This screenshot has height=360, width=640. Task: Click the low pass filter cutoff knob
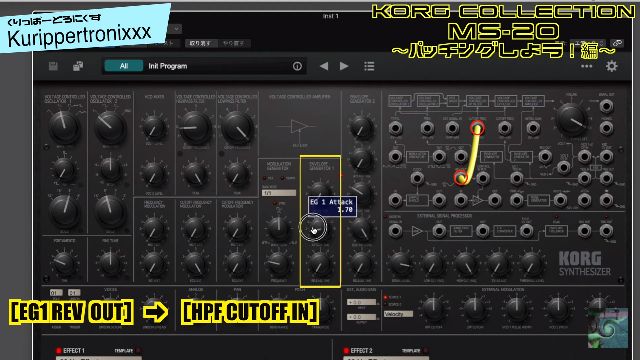pyautogui.click(x=237, y=127)
